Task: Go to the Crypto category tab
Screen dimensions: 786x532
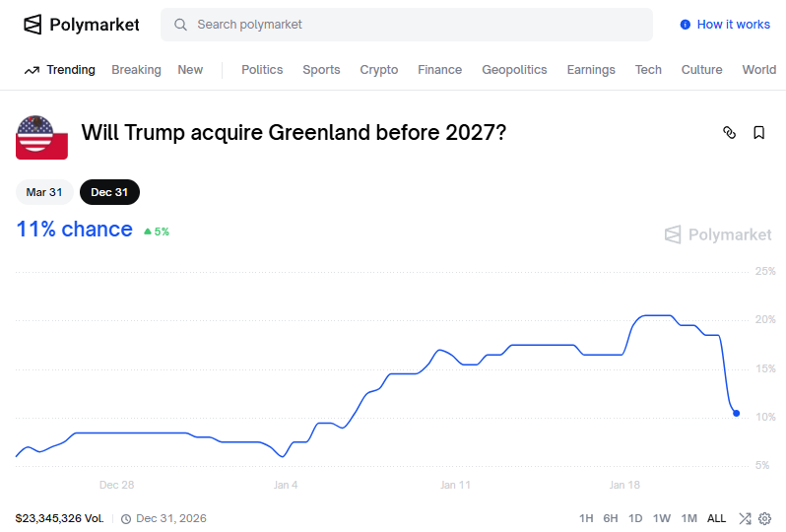Action: [379, 70]
